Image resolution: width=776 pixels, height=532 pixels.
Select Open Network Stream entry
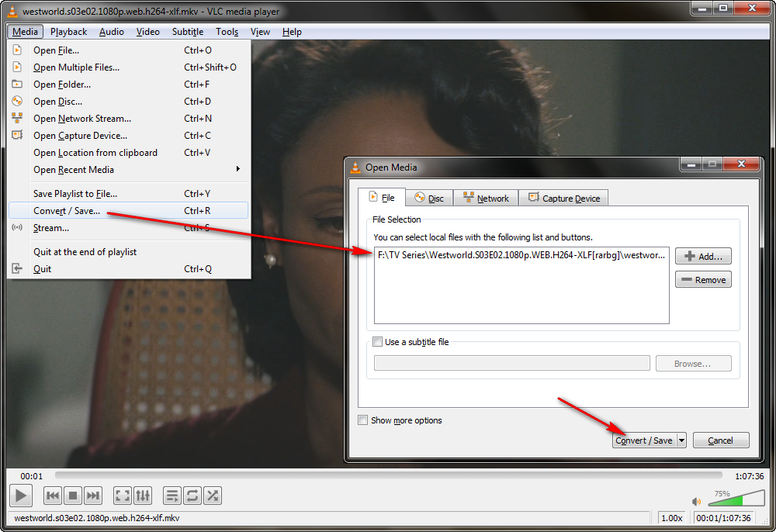(x=128, y=119)
